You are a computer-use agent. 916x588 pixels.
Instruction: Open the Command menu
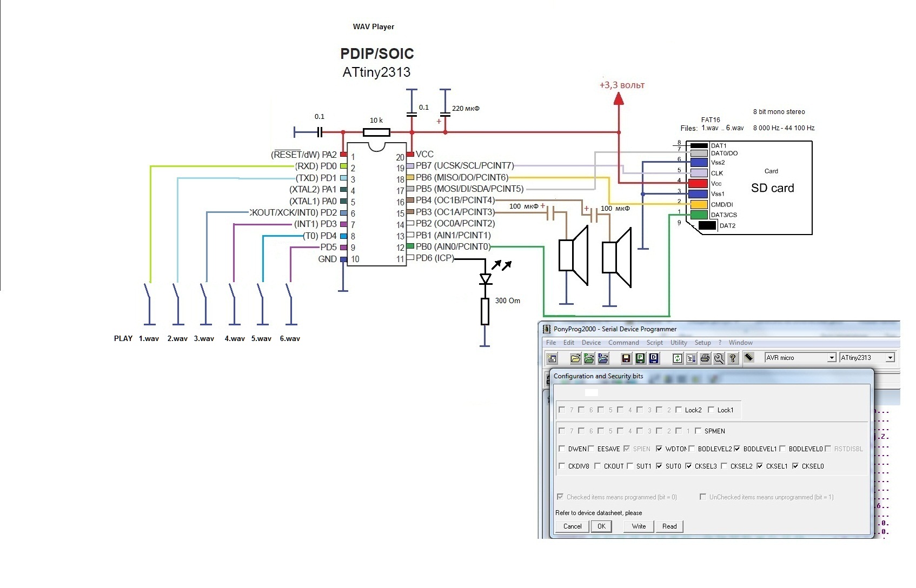pyautogui.click(x=623, y=343)
